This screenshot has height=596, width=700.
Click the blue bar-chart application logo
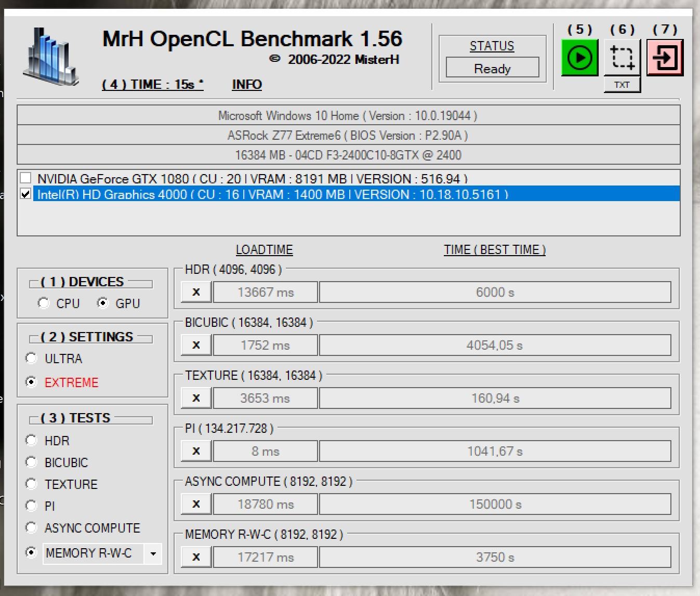click(50, 57)
